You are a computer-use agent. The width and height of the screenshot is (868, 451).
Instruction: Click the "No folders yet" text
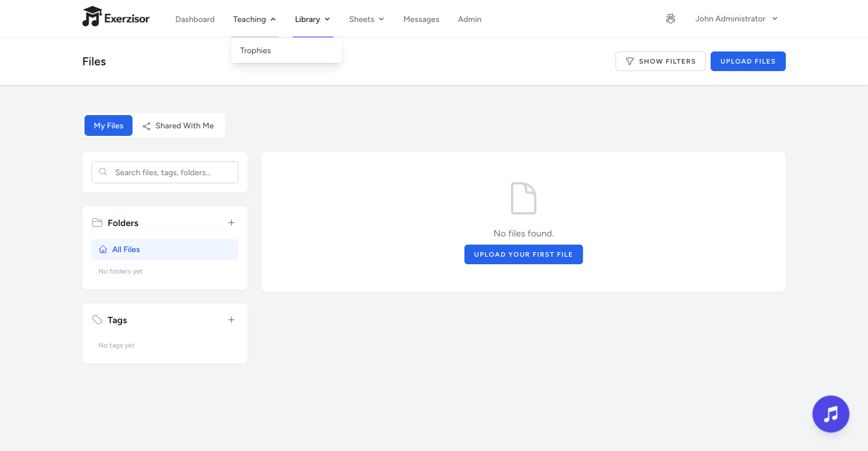tap(120, 271)
